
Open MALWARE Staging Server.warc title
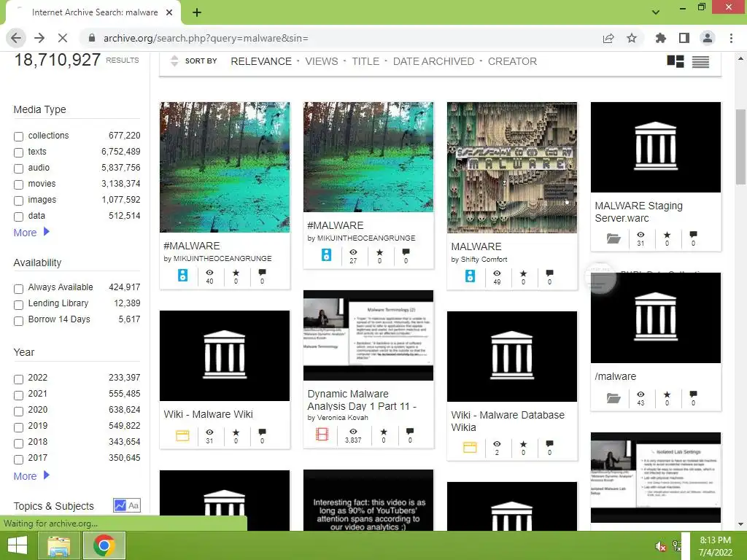(638, 212)
